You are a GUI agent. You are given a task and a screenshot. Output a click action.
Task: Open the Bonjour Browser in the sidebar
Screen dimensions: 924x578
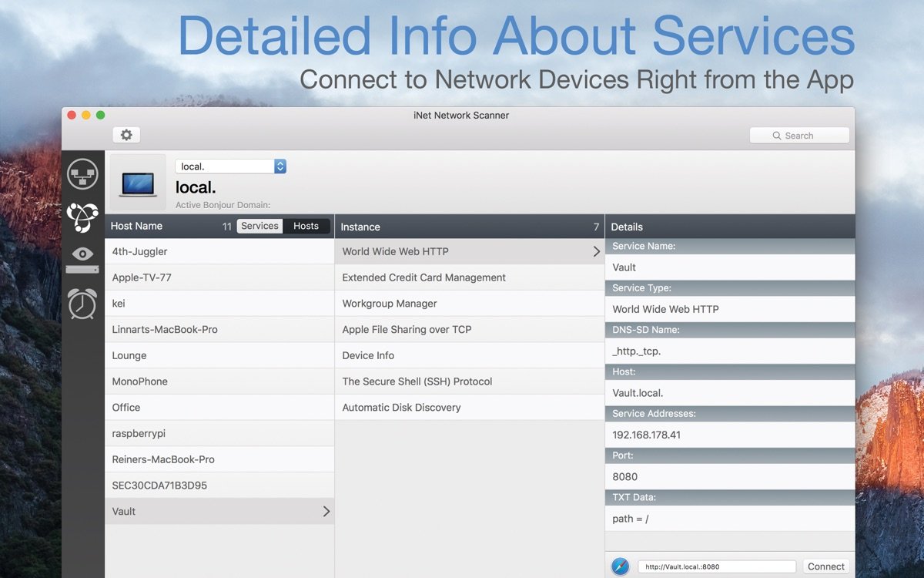click(82, 217)
